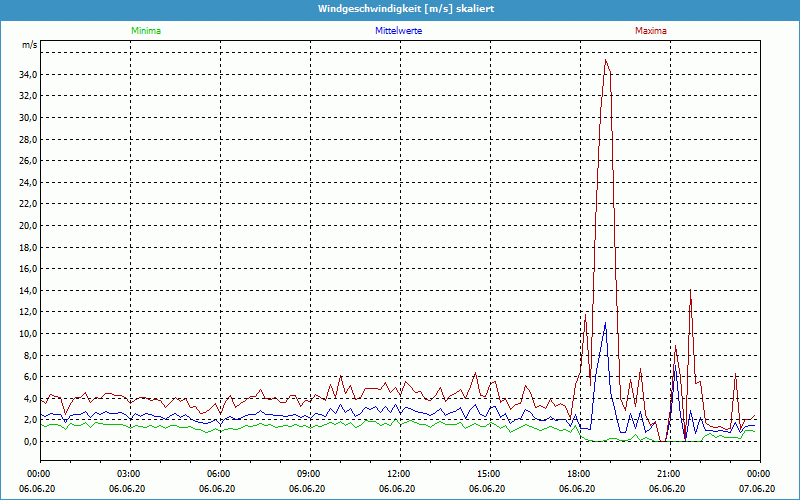Click the Windgeschwindigkeit chart title bar
Viewport: 800px width, 500px height.
[x=400, y=9]
